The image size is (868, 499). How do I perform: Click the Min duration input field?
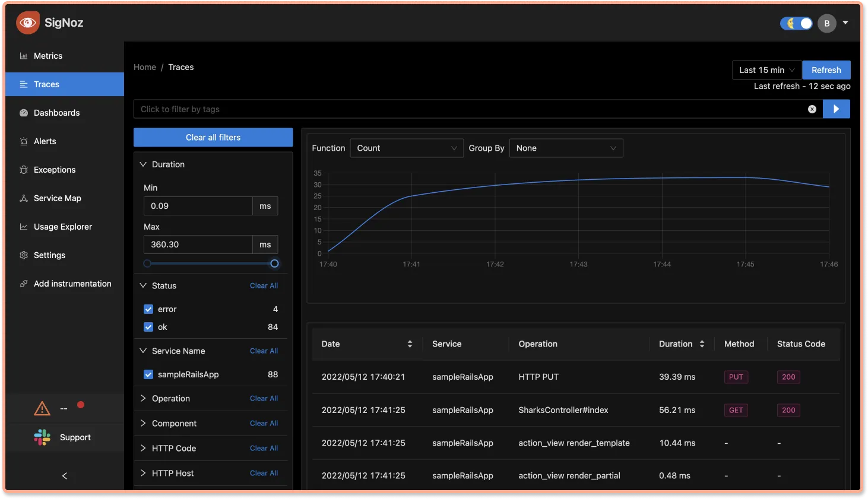pyautogui.click(x=198, y=206)
